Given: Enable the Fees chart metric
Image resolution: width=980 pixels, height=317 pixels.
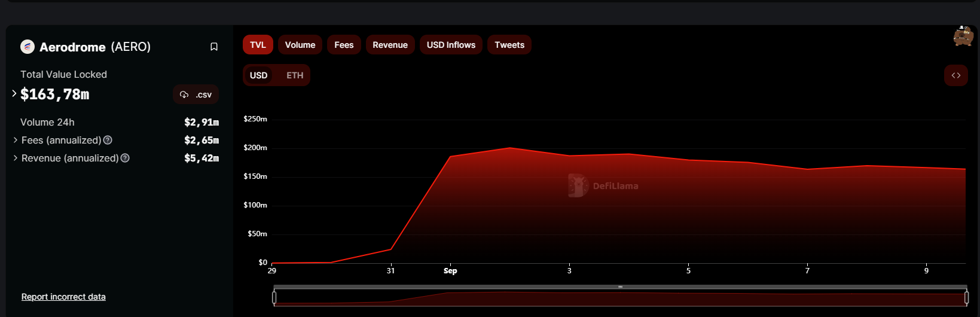Looking at the screenshot, I should (344, 45).
